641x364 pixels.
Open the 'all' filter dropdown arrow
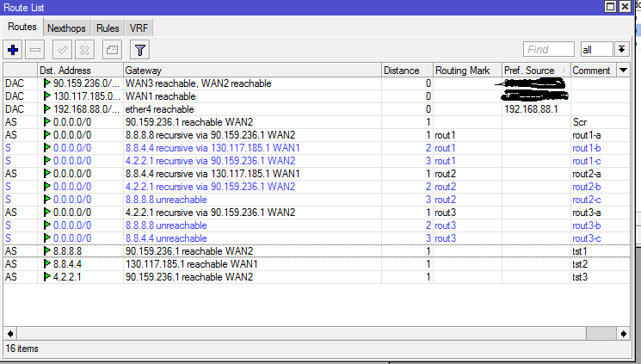[x=621, y=50]
